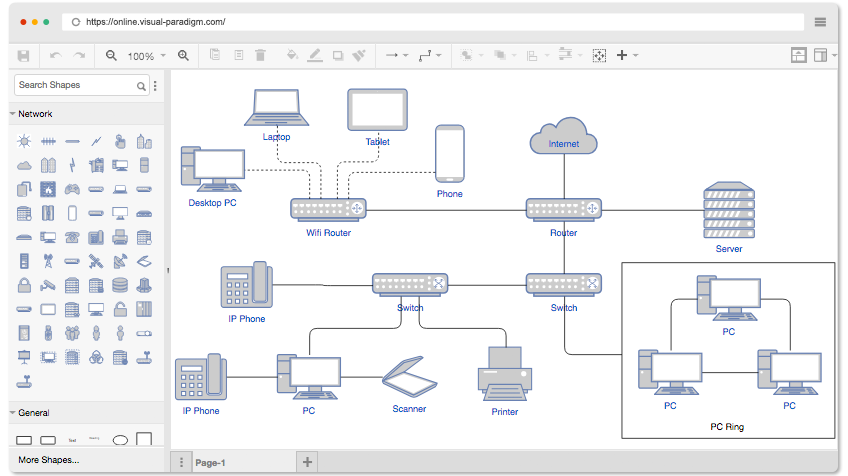Click the Search Shapes input field

coord(82,85)
